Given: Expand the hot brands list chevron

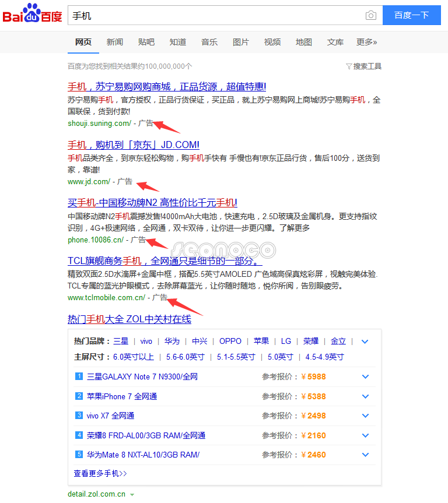Looking at the screenshot, I should (x=365, y=342).
